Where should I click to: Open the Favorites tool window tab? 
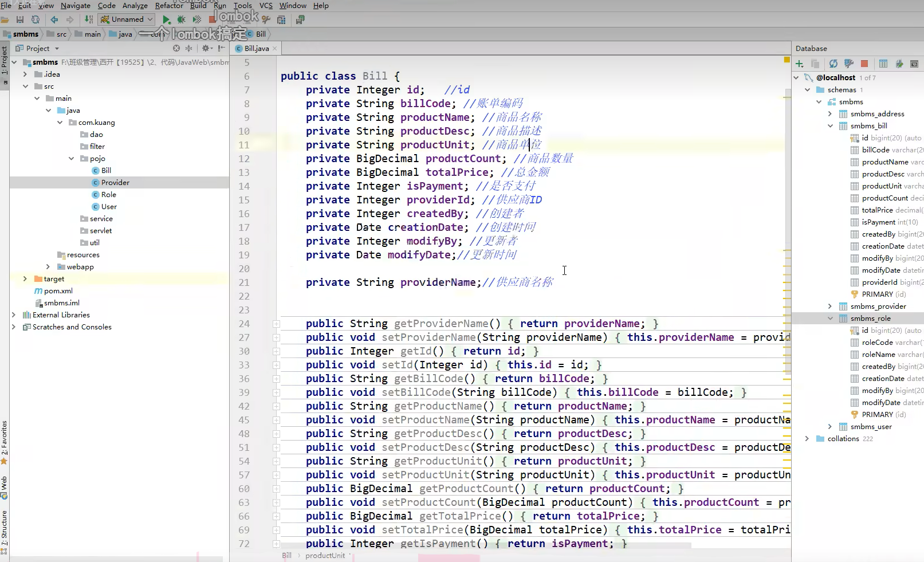pos(4,442)
